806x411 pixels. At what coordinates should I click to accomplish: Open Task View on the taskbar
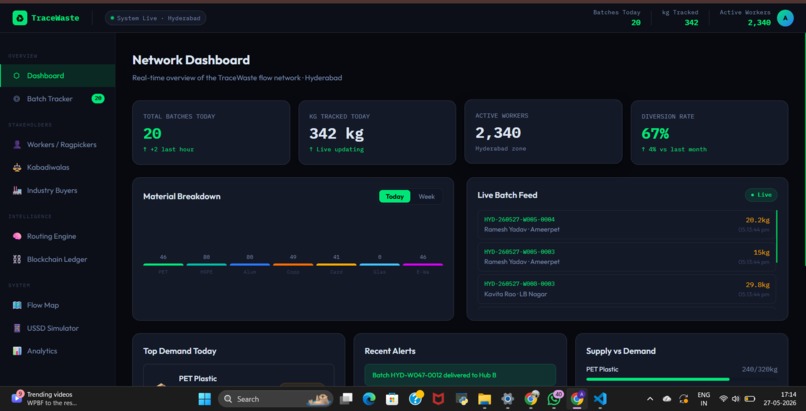(x=346, y=399)
